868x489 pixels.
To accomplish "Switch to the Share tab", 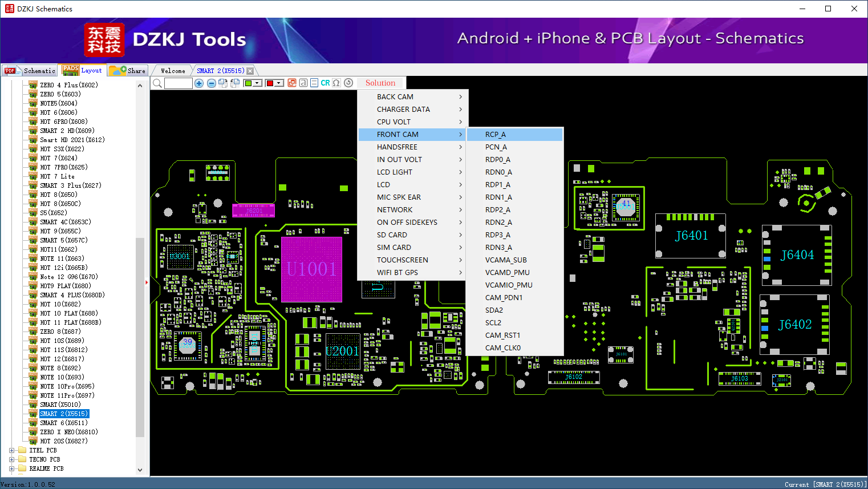I will click(x=128, y=71).
